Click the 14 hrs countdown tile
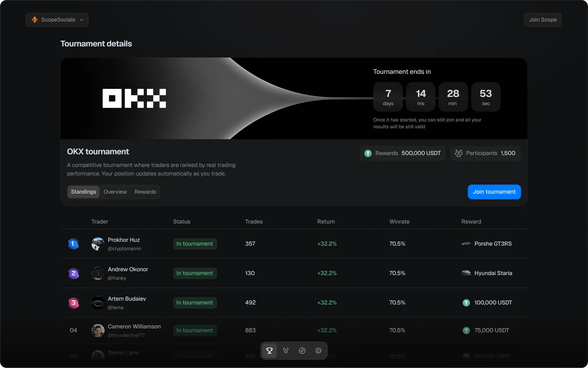588x368 pixels. (x=421, y=97)
